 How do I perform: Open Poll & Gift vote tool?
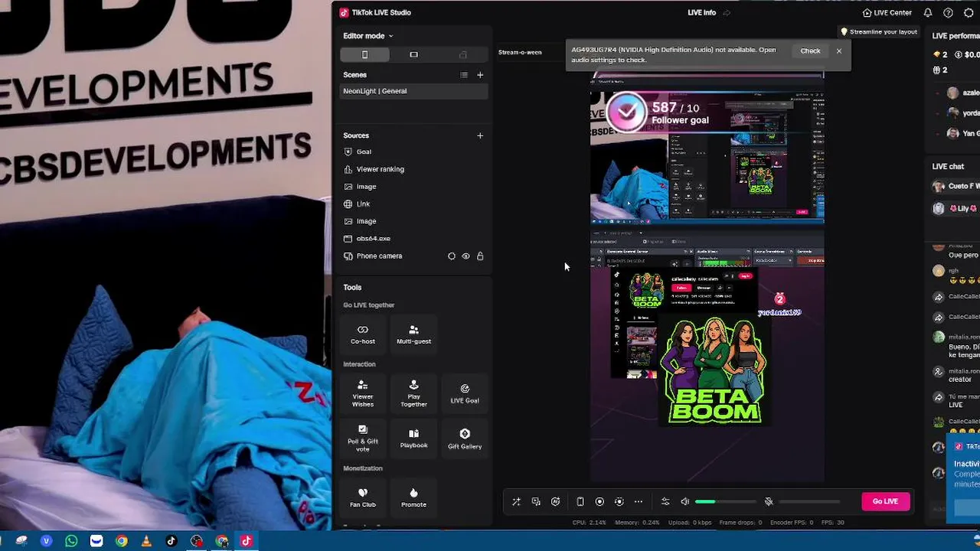click(363, 438)
